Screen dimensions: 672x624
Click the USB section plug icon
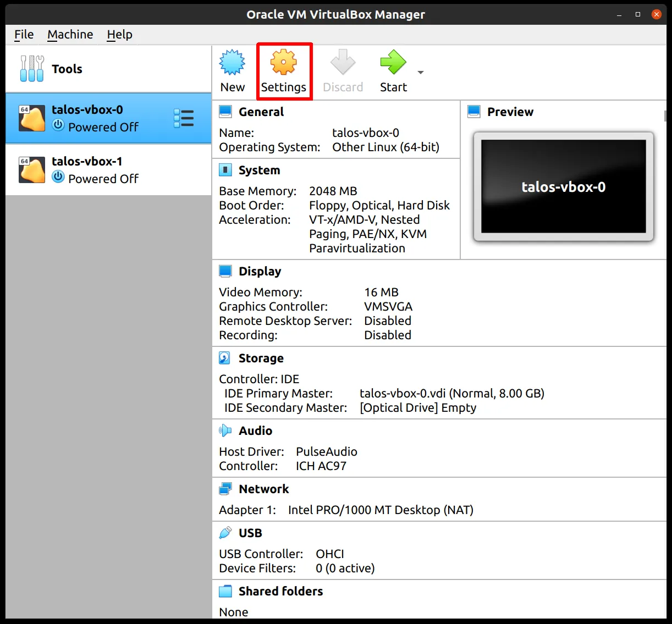pos(225,533)
